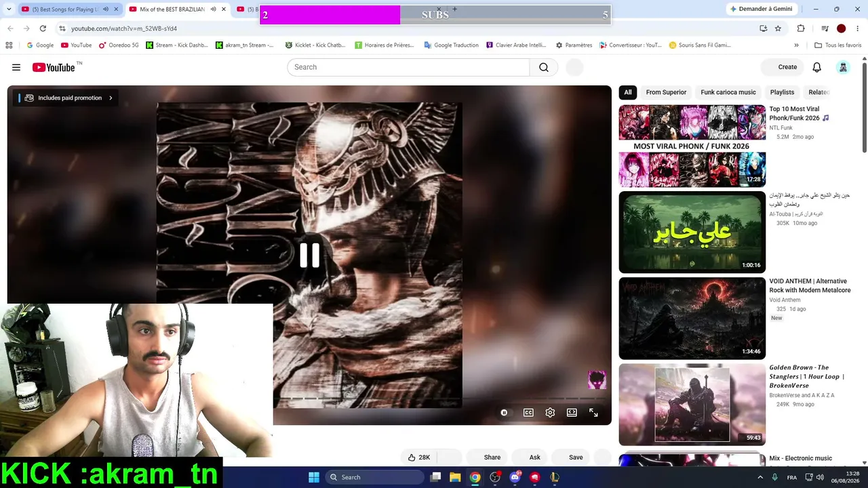
Task: Click the magnifier search button on YouTube
Action: tap(544, 67)
